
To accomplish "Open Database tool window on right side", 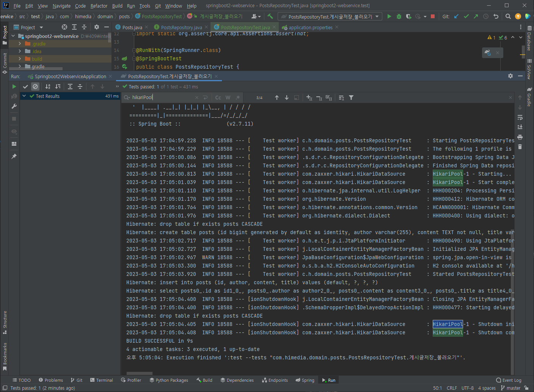I will click(529, 38).
